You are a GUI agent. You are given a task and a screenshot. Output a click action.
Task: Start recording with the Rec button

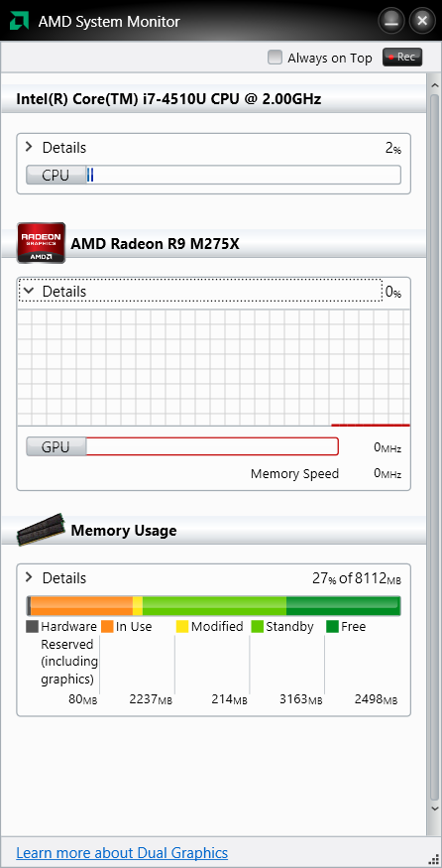point(402,57)
